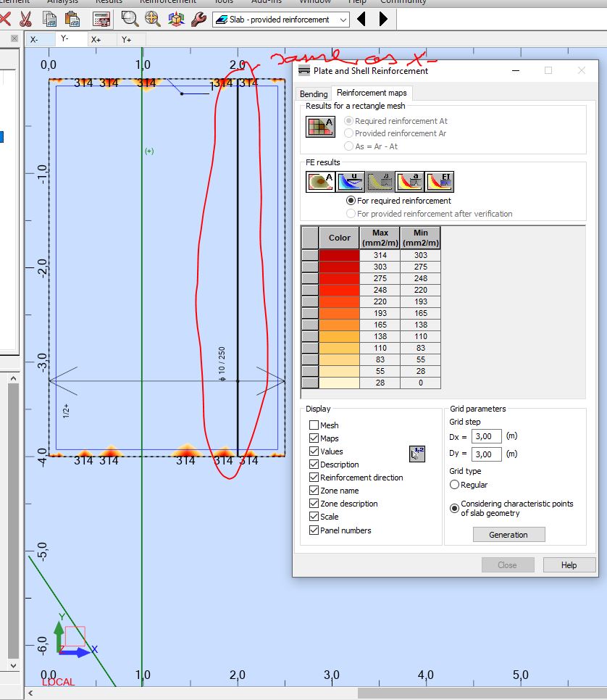This screenshot has width=607, height=700.
Task: Select the crack width map icon (a)
Action: pyautogui.click(x=409, y=181)
